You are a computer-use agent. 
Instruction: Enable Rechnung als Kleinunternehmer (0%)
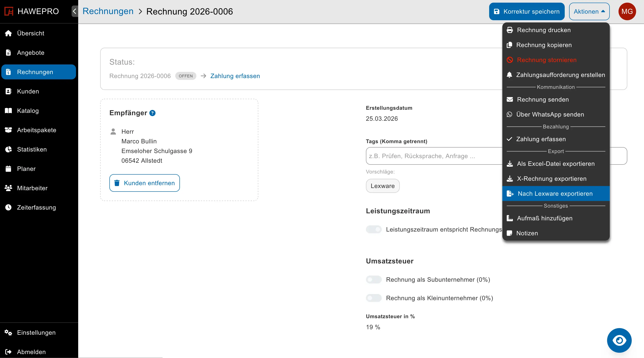click(373, 298)
